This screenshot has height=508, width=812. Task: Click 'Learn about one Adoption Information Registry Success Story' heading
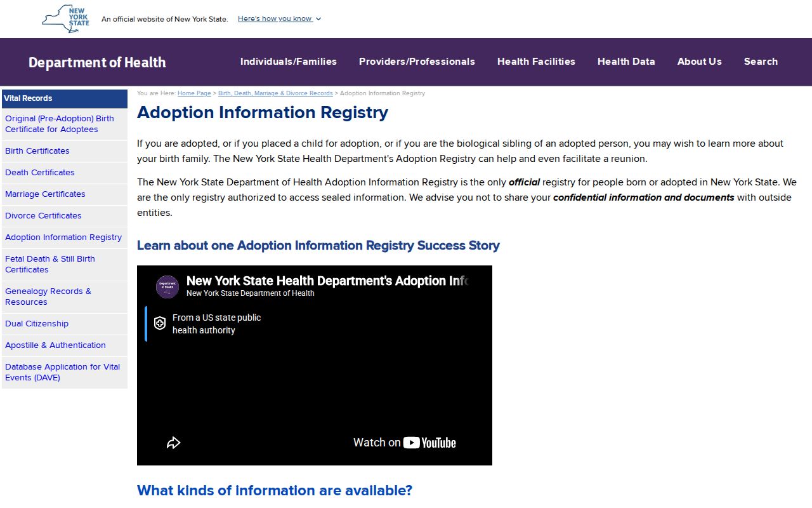[x=318, y=246]
